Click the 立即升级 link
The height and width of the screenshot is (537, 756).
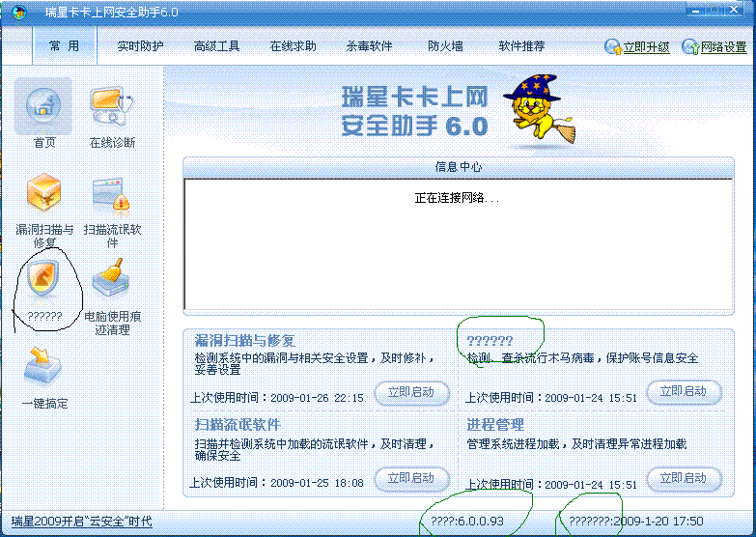click(x=646, y=47)
